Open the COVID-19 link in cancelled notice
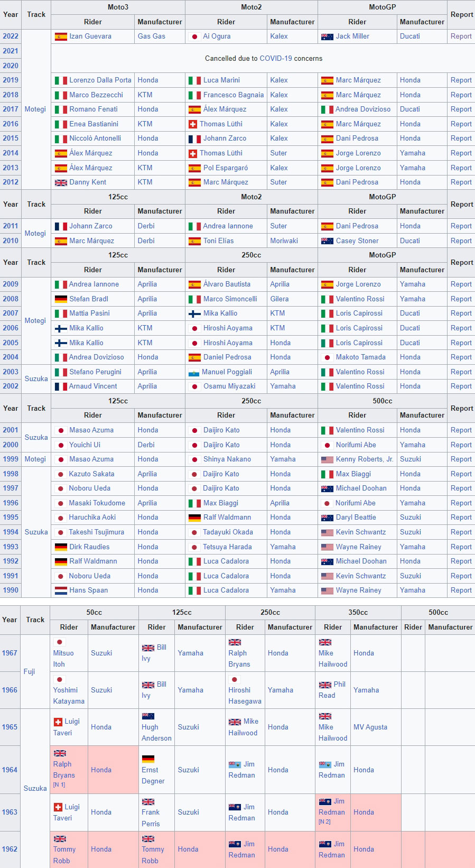 point(276,59)
